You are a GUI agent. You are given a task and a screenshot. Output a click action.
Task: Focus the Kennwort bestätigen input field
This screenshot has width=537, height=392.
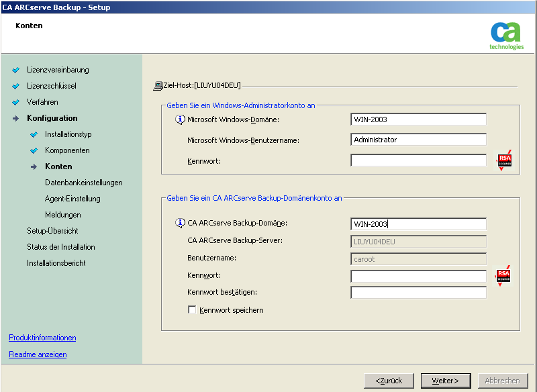[418, 293]
